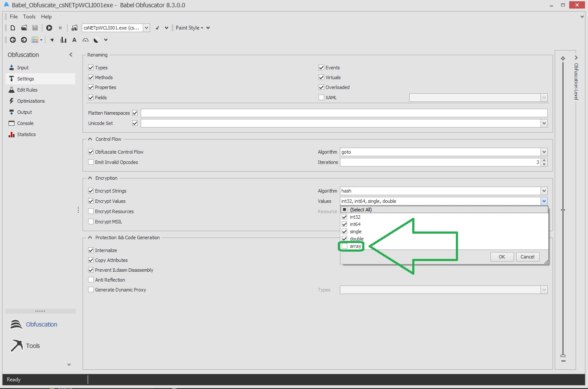This screenshot has height=389, width=588.
Task: Open the Paint Style dropdown
Action: (189, 28)
